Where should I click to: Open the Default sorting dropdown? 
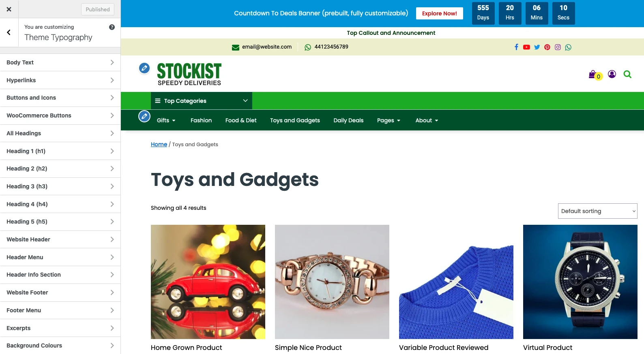point(598,211)
